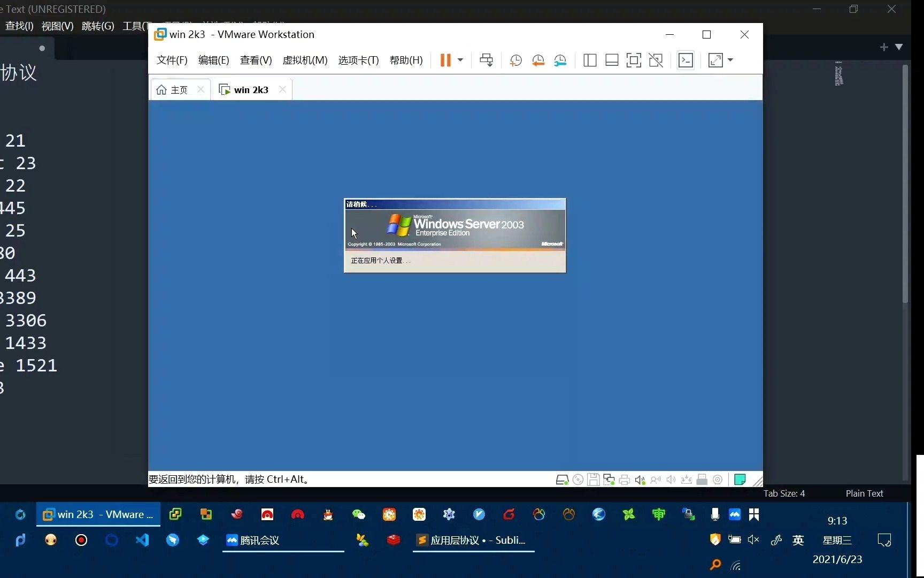Add a new tab in Sublime Text plus icon
924x578 pixels.
tap(884, 47)
